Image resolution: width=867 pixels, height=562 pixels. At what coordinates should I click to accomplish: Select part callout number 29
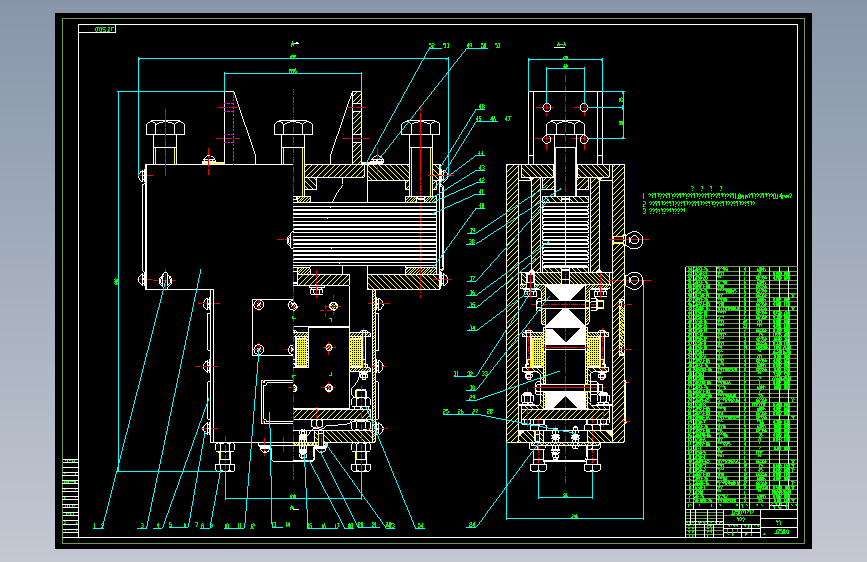(x=472, y=398)
